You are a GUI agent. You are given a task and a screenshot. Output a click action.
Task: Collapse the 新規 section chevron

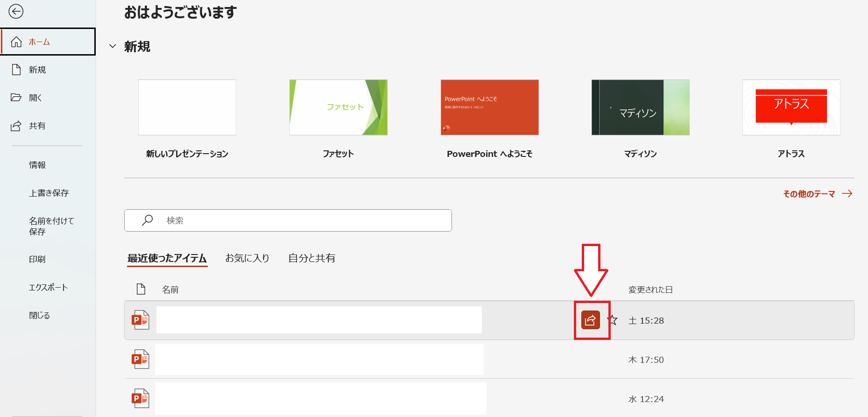pyautogui.click(x=113, y=46)
